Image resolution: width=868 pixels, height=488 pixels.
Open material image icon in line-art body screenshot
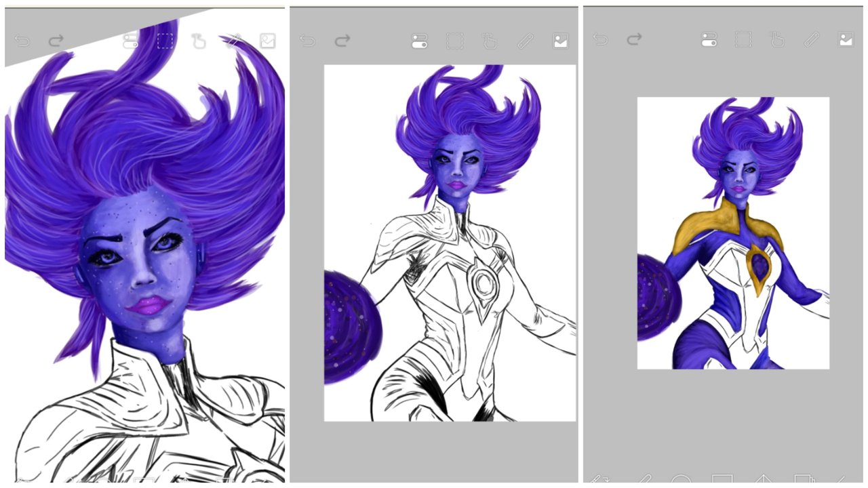pyautogui.click(x=560, y=41)
